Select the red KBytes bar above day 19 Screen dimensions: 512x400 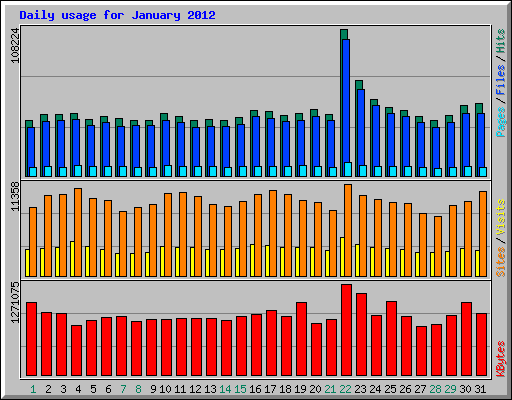click(301, 339)
